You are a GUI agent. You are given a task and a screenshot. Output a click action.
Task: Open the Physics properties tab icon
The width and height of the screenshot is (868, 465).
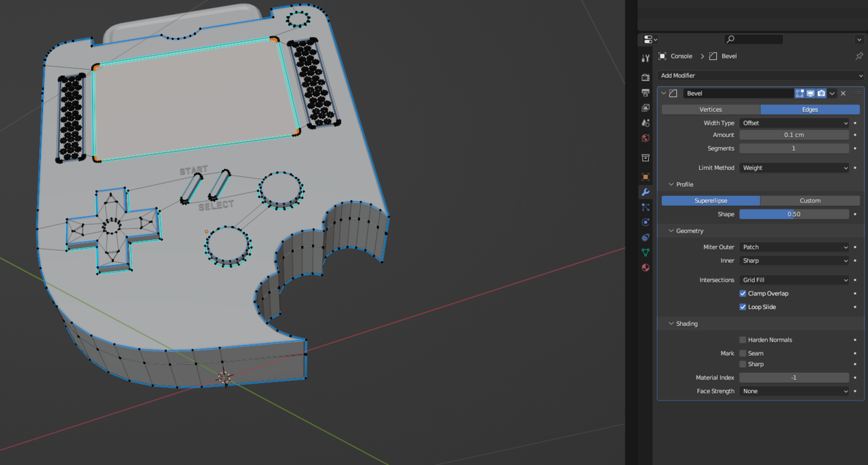[x=646, y=222]
